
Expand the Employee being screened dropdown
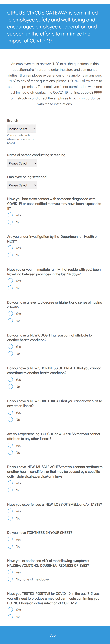22,185
